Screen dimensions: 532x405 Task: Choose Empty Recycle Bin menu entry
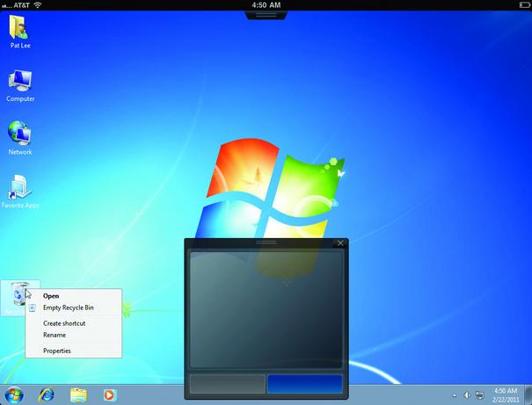73,307
